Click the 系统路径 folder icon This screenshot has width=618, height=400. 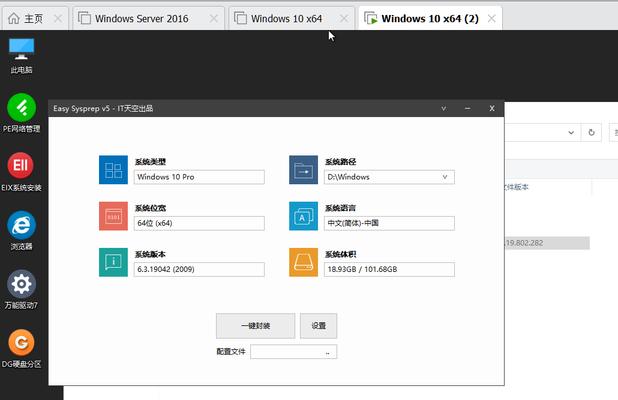(303, 170)
